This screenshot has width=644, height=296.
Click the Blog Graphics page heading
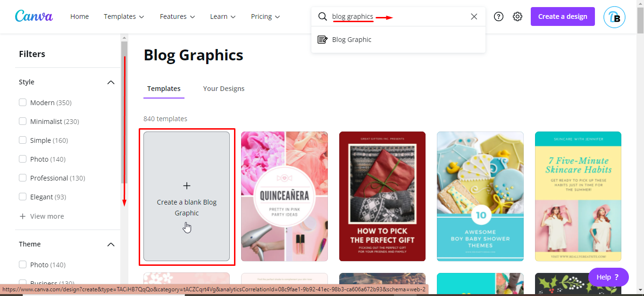coord(193,55)
